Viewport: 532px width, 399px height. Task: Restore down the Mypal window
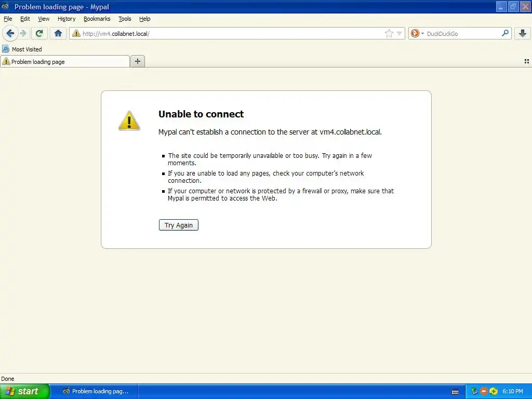(x=513, y=6)
